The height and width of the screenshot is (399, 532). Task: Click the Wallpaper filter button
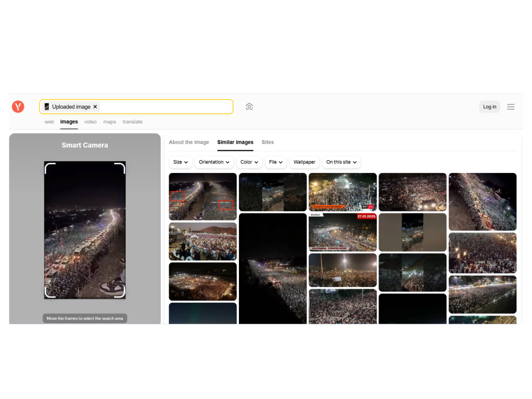point(304,162)
